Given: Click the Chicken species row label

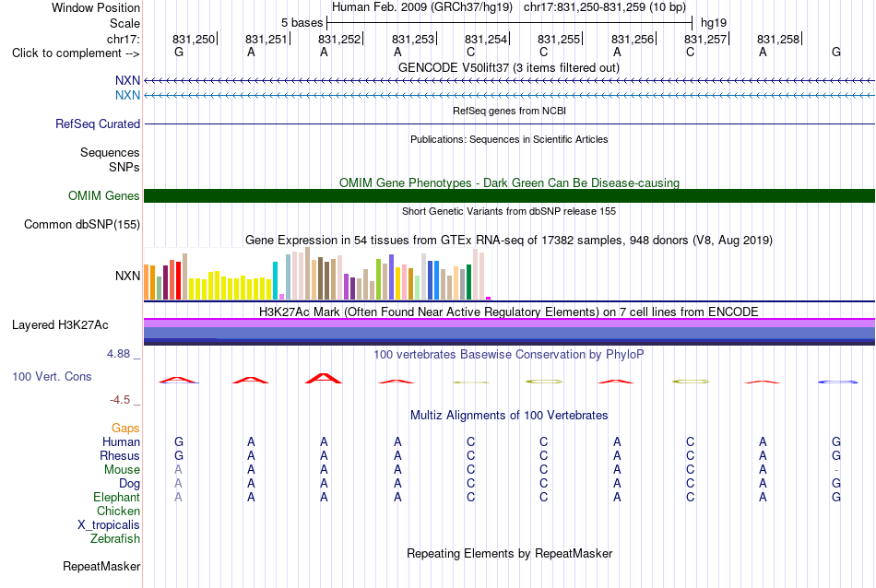Looking at the screenshot, I should [118, 511].
